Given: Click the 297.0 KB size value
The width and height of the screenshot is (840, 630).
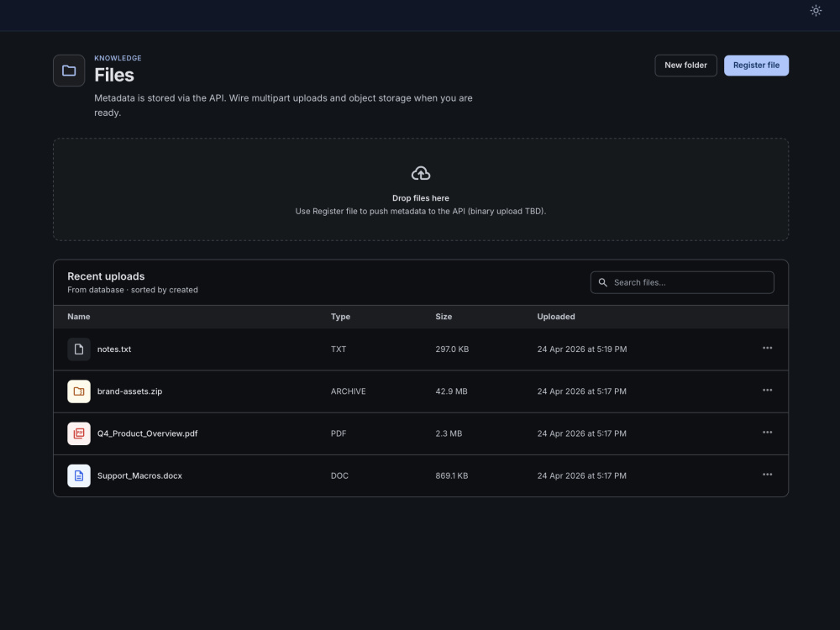Looking at the screenshot, I should (x=452, y=349).
